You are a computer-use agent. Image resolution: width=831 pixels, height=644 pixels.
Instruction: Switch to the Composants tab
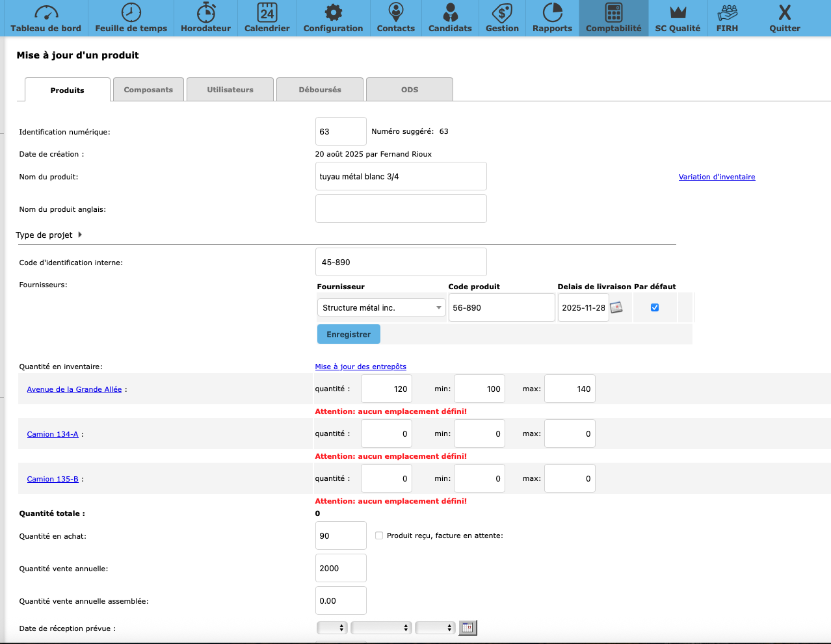coord(148,90)
